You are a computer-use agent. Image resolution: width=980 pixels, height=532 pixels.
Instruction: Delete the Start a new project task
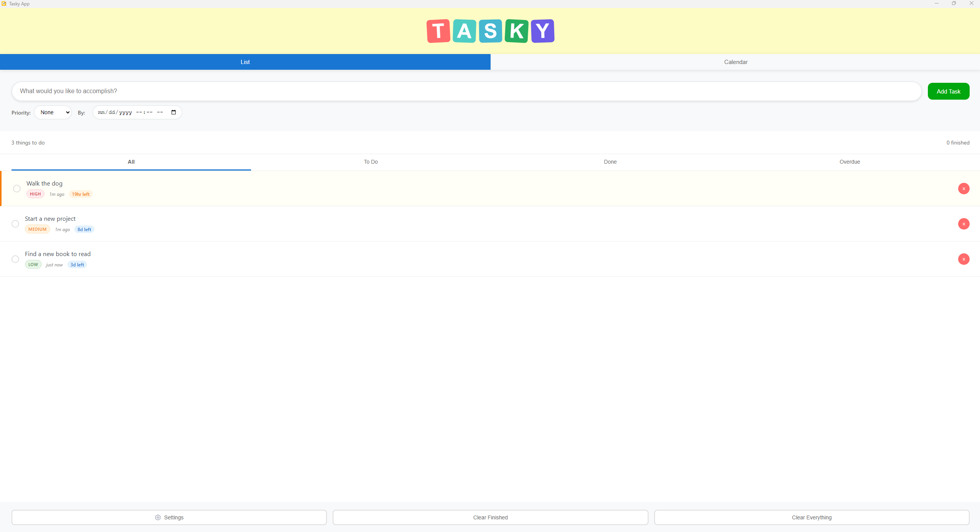(x=964, y=224)
